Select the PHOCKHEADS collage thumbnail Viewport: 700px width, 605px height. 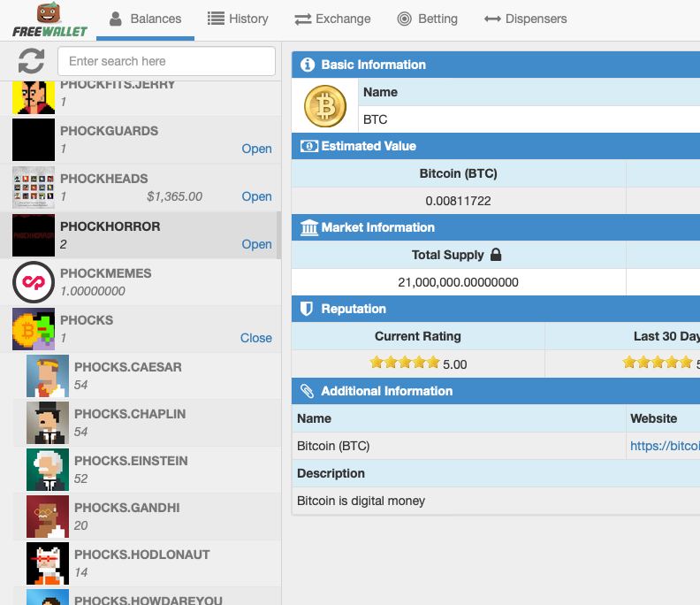34,188
